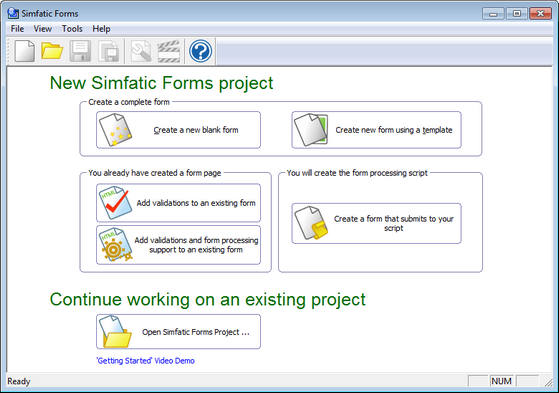
Task: Create a new blank form
Action: tap(178, 130)
